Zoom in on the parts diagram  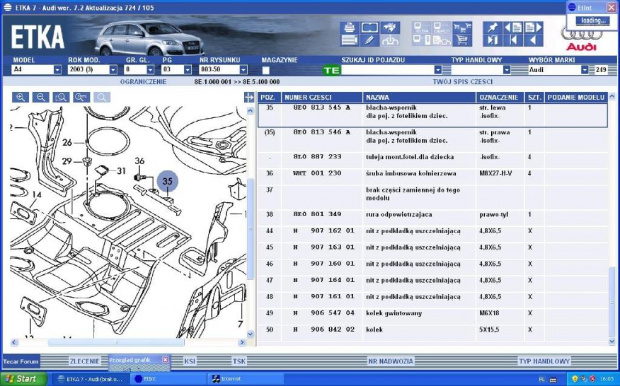coord(20,97)
